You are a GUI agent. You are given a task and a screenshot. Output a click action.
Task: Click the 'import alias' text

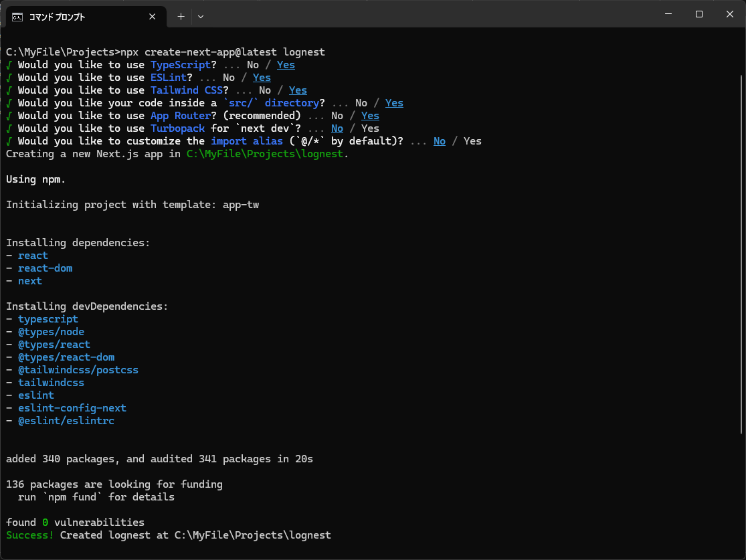(247, 141)
